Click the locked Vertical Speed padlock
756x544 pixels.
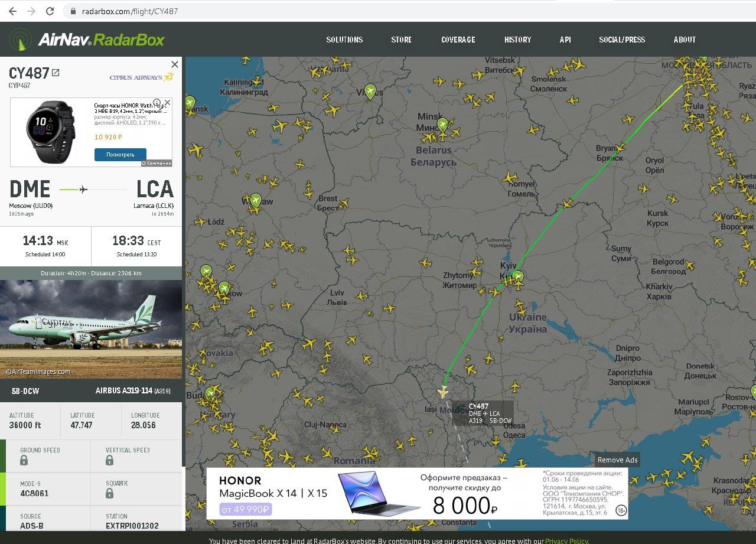click(x=110, y=460)
